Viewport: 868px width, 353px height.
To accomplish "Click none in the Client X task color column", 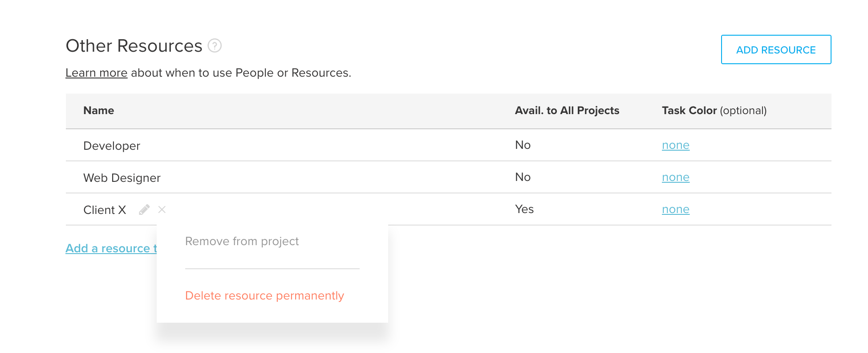I will click(675, 209).
